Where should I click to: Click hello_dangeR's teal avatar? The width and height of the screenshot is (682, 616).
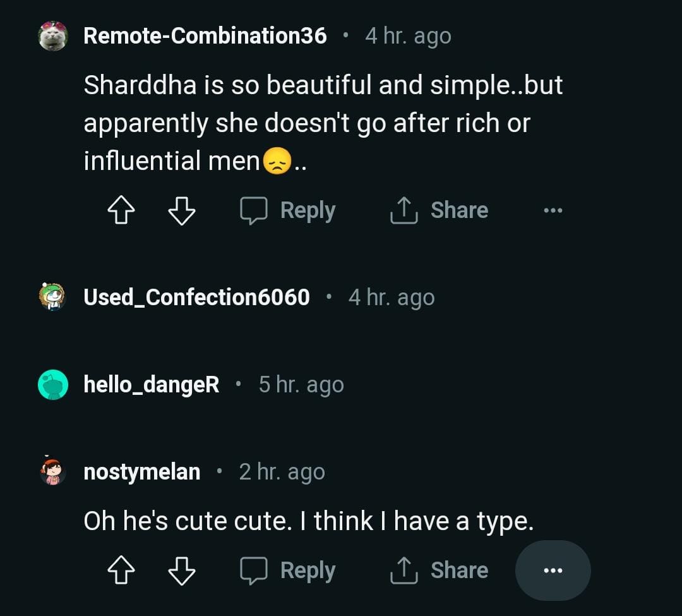point(53,384)
